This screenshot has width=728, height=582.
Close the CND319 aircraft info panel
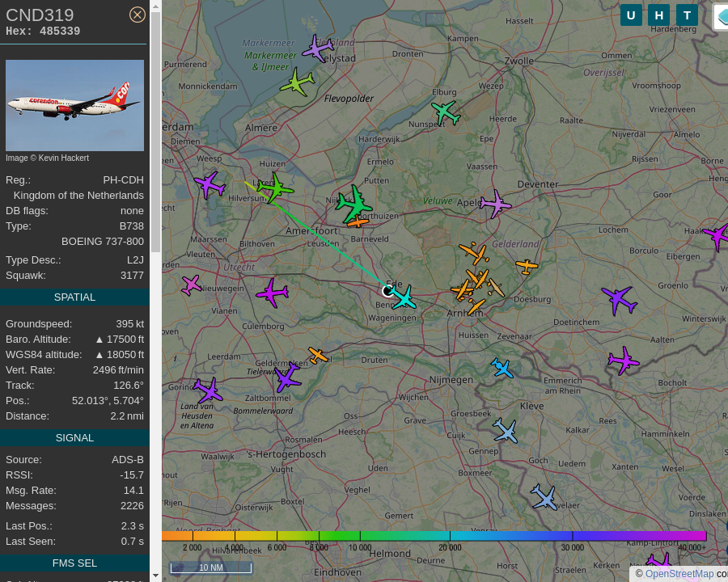[x=137, y=15]
